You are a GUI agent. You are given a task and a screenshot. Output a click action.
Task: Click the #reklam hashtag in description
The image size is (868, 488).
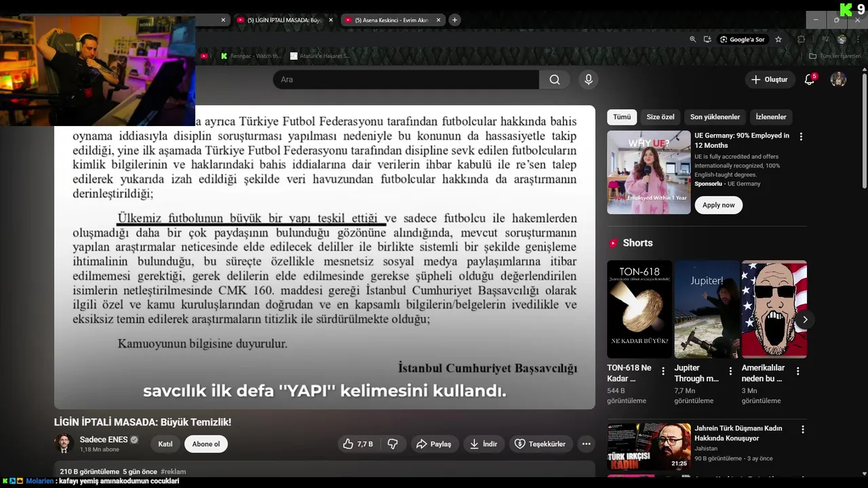(x=173, y=472)
